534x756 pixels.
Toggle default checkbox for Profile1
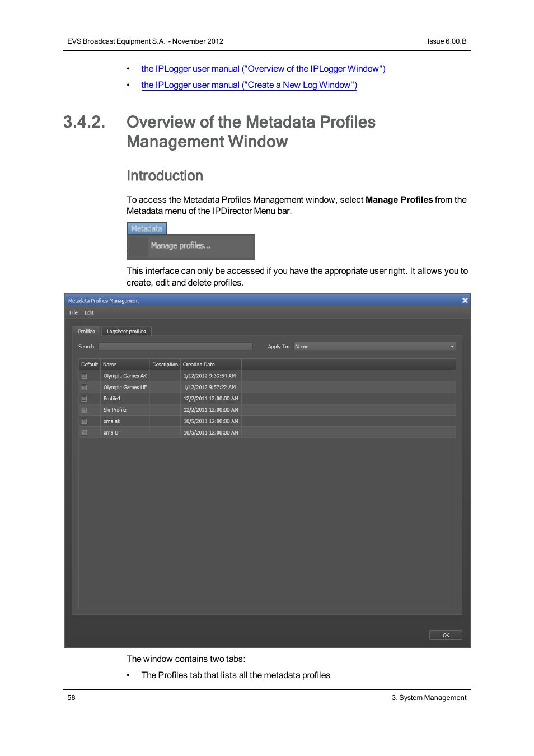pos(84,399)
